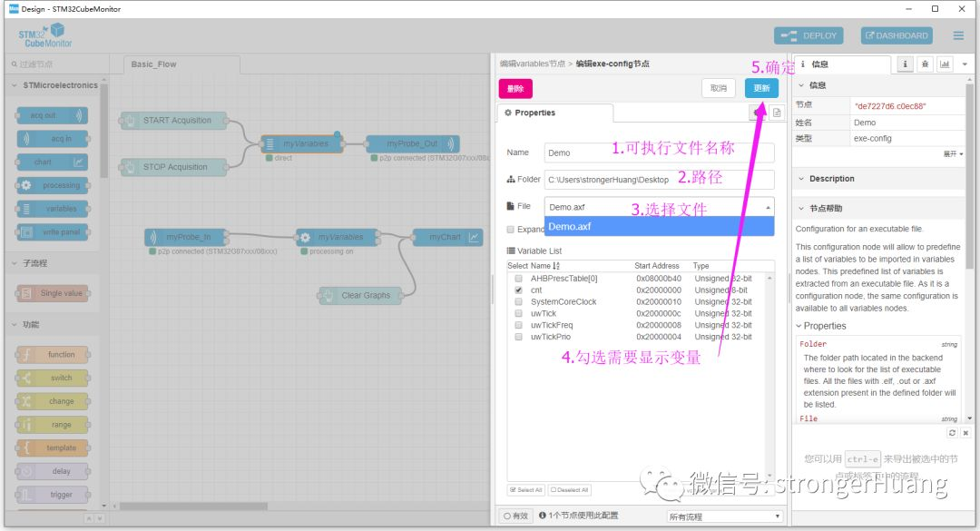Click the Folder path input field
The image size is (980, 531).
(x=660, y=180)
